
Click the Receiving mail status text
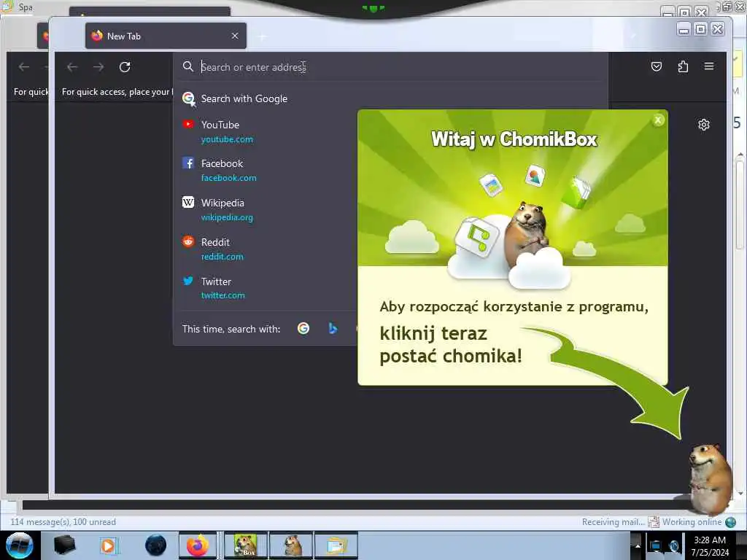[613, 522]
